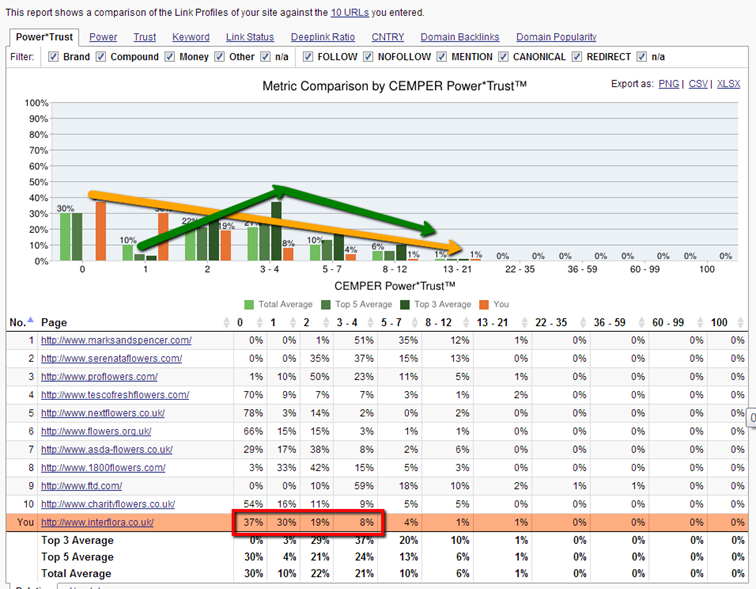
Task: Export the chart as PNG
Action: point(669,84)
